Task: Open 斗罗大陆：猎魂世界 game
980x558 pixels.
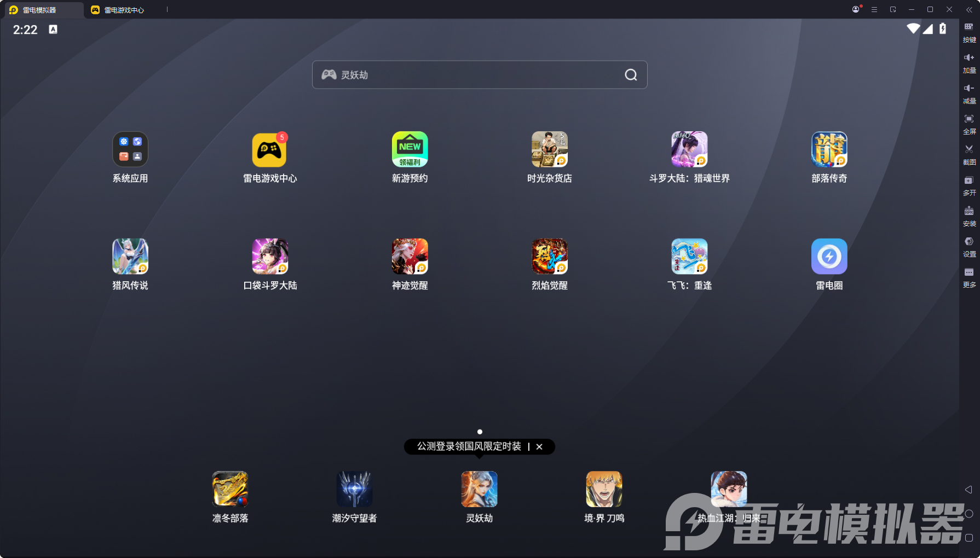Action: tap(689, 149)
